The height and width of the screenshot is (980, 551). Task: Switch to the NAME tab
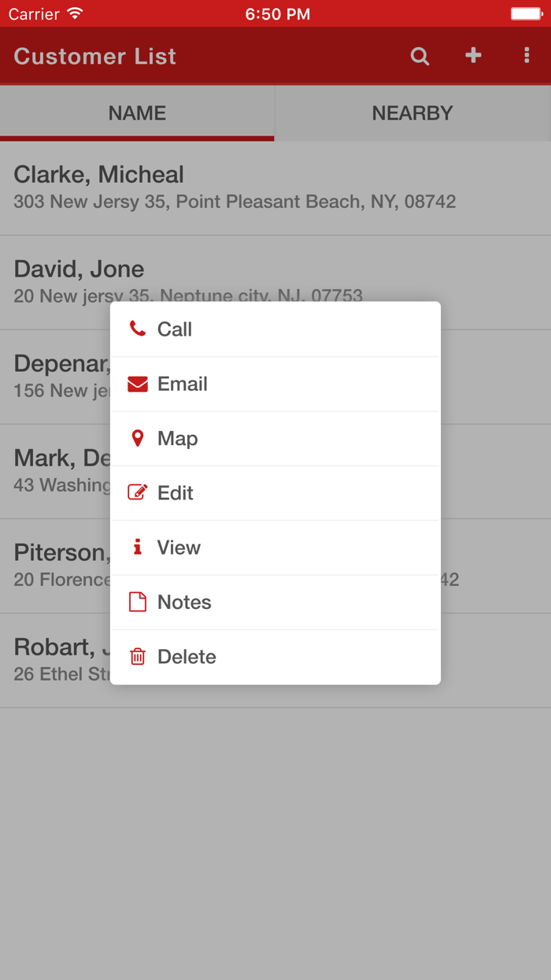click(137, 113)
